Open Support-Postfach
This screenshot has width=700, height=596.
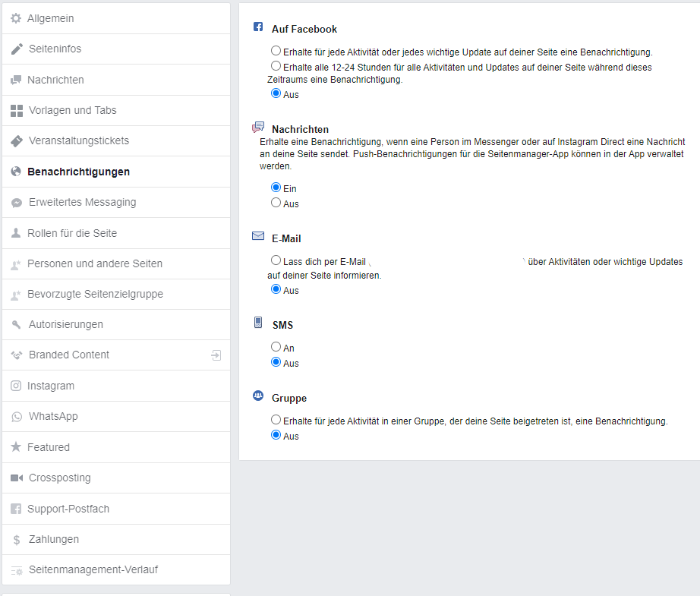[116, 509]
